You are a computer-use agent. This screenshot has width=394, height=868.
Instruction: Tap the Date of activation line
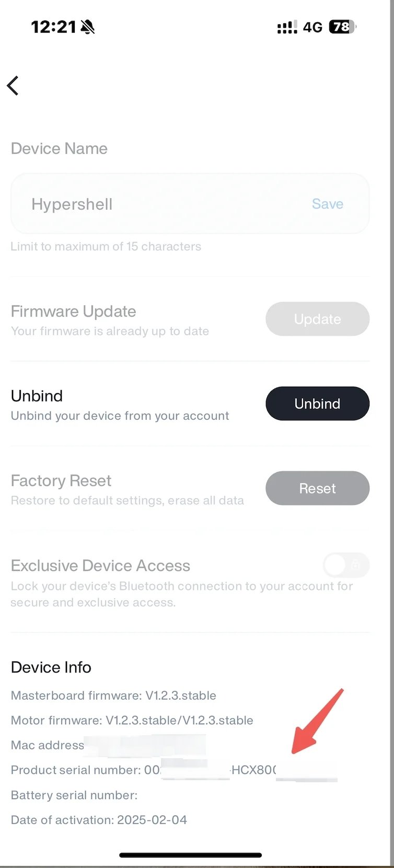pyautogui.click(x=99, y=820)
